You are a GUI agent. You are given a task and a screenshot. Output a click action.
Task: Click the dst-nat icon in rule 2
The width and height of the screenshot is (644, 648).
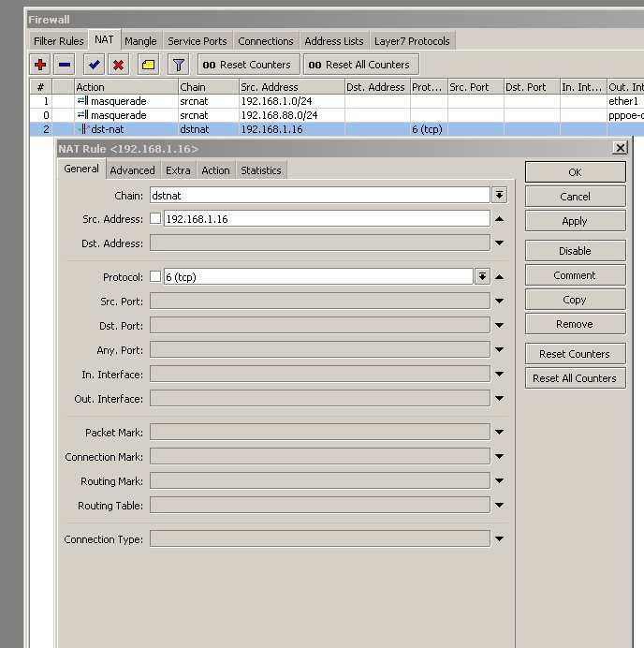[x=84, y=129]
